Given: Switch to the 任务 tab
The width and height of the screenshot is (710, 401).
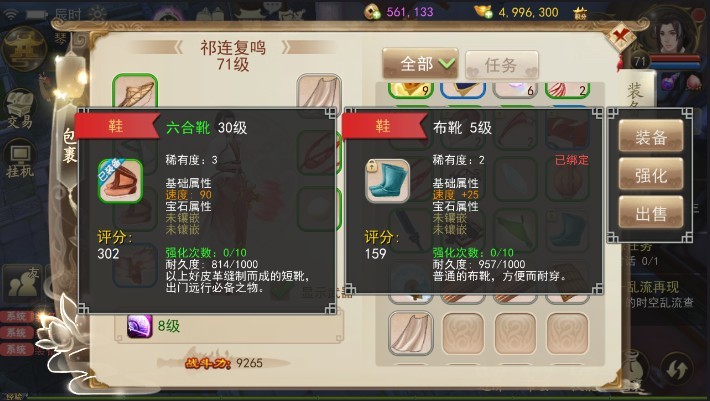Looking at the screenshot, I should [502, 65].
